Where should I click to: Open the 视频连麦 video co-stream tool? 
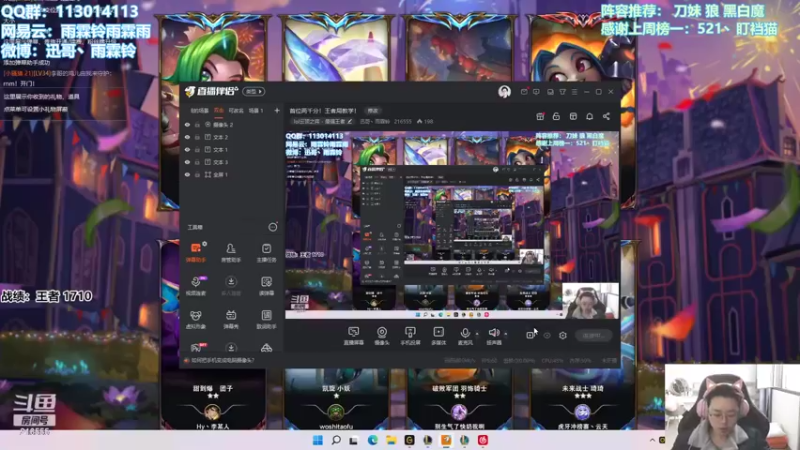pyautogui.click(x=195, y=286)
